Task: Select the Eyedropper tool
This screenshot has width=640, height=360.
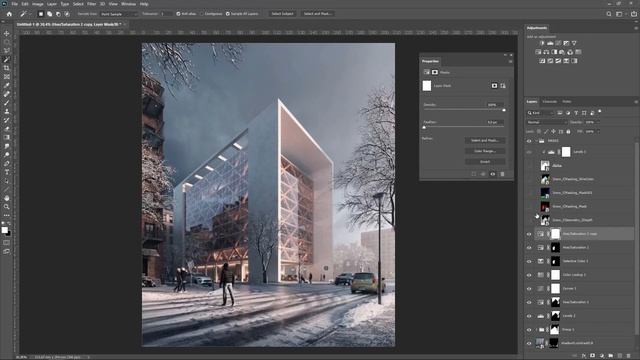Action: 7,85
